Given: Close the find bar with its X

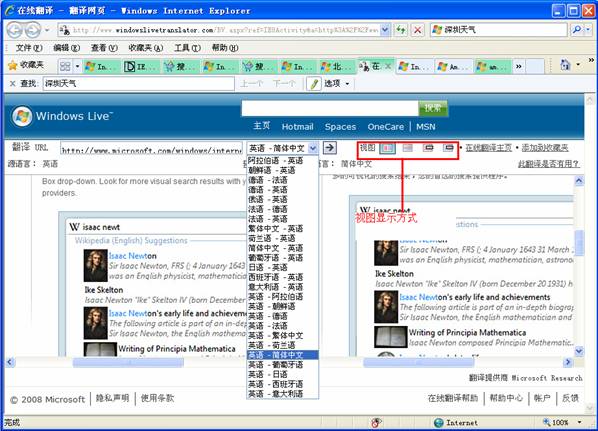Looking at the screenshot, I should [x=13, y=84].
